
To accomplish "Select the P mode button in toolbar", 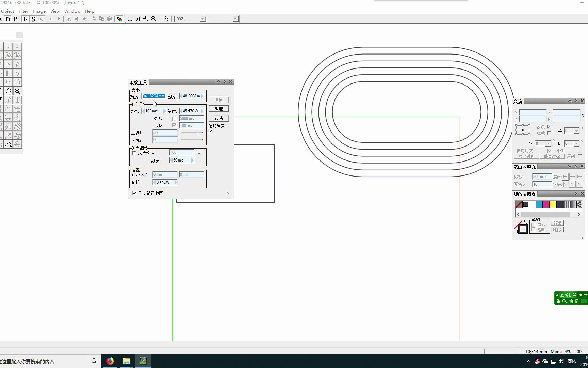I will point(15,19).
